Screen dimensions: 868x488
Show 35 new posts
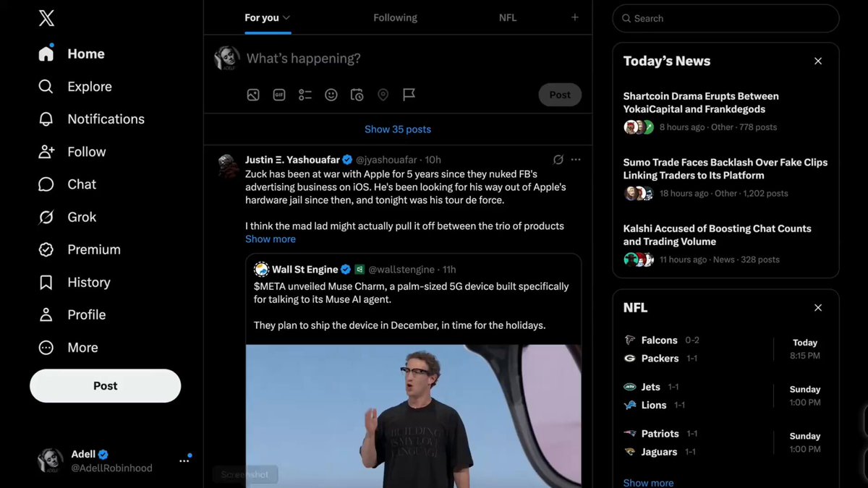[x=398, y=129]
